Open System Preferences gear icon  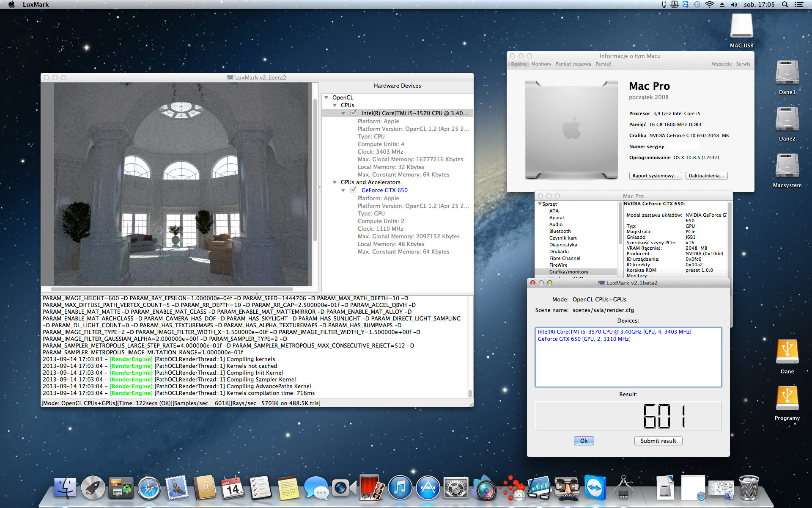click(456, 488)
